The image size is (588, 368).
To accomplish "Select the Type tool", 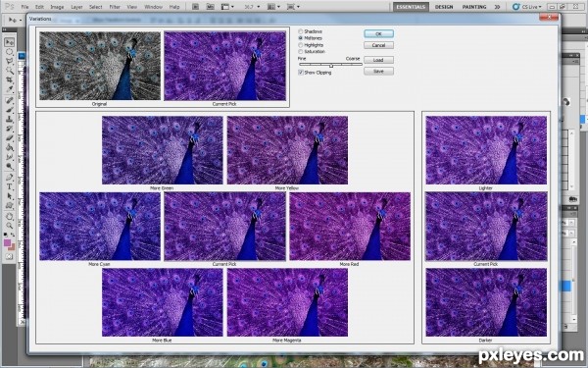I will [x=10, y=186].
